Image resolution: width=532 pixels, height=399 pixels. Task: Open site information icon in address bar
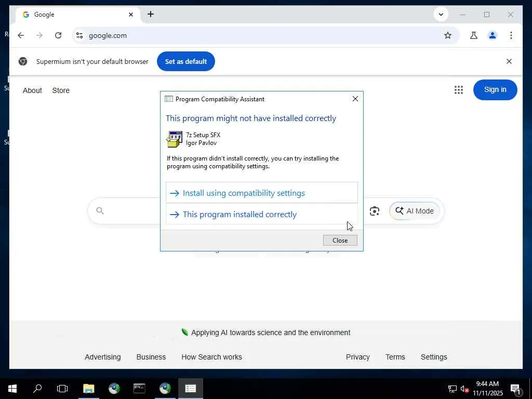[79, 35]
